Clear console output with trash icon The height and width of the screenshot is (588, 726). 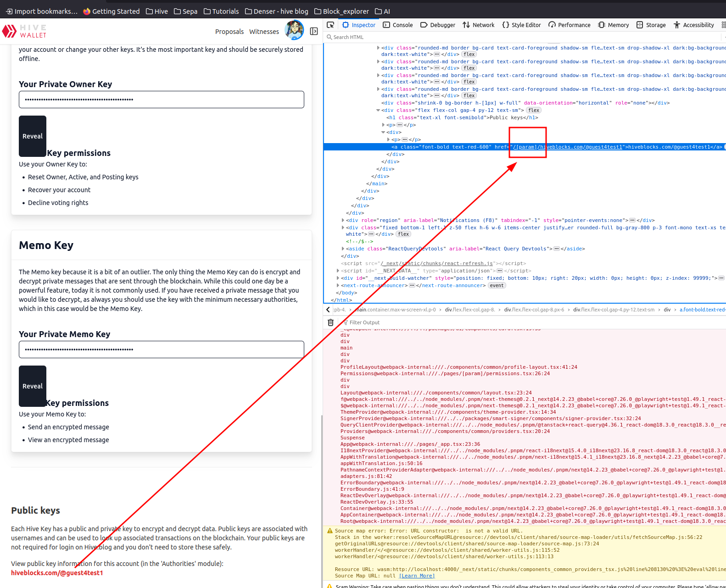(x=330, y=322)
